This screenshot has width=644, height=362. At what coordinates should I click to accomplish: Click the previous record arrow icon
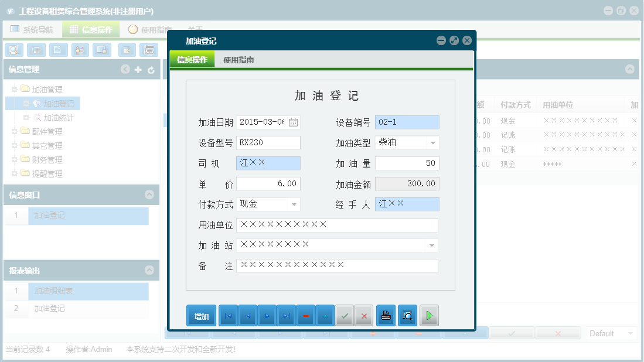[x=247, y=315]
